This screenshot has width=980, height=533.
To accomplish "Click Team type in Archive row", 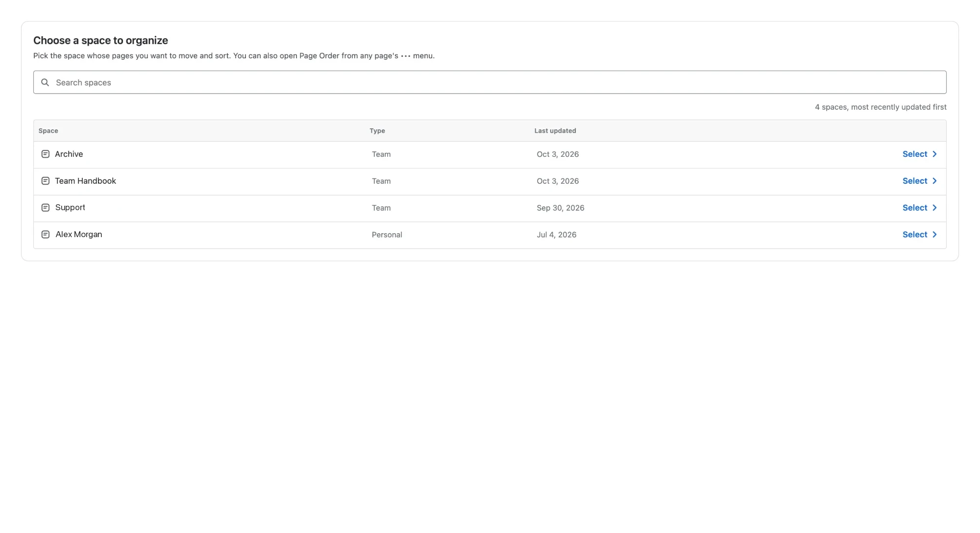I will pos(381,154).
